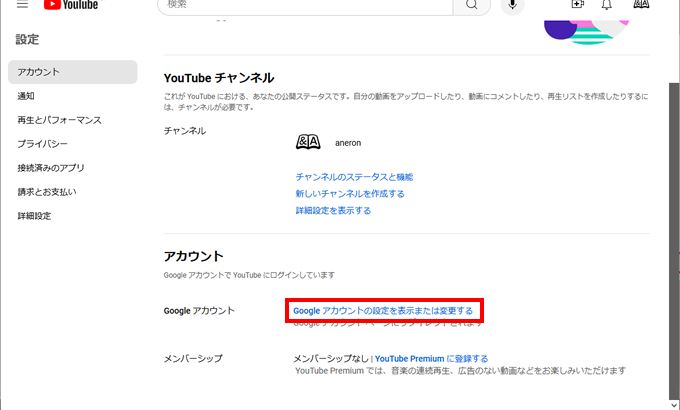The image size is (680, 410).
Task: Click 新しいチャンネルを作成する link
Action: pyautogui.click(x=350, y=194)
